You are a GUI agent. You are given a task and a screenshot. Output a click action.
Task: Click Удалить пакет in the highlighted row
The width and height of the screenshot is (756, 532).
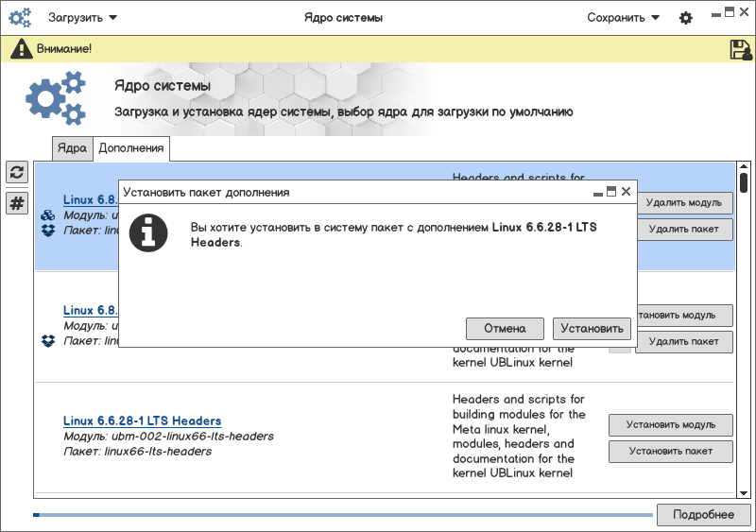click(x=684, y=230)
